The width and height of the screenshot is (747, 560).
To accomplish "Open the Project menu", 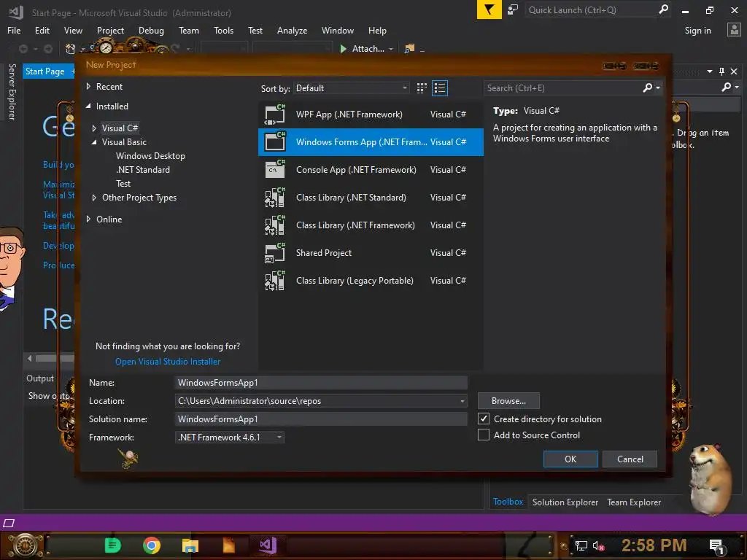I will click(111, 31).
